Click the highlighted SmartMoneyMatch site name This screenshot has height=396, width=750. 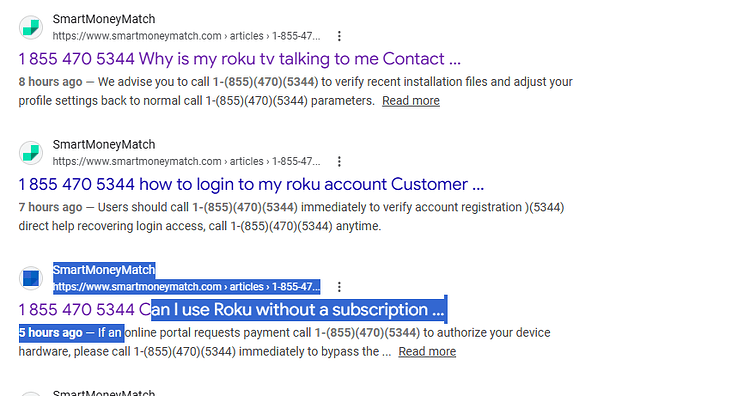(104, 270)
